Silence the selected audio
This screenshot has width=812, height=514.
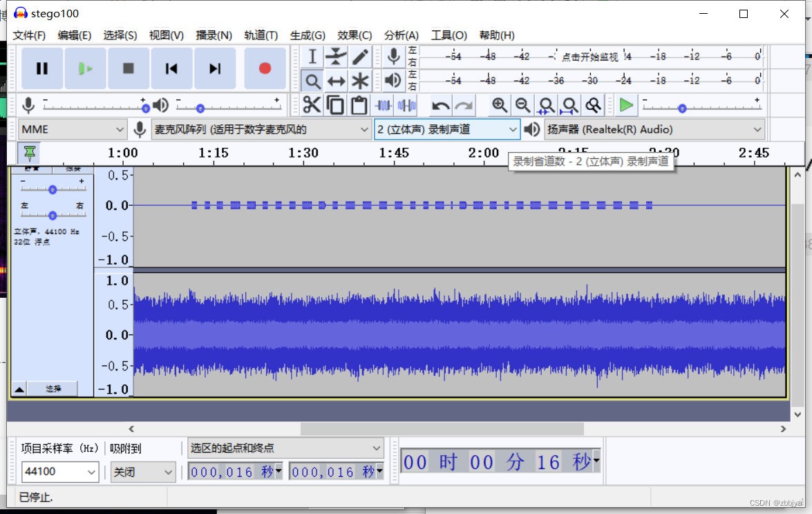pos(406,105)
